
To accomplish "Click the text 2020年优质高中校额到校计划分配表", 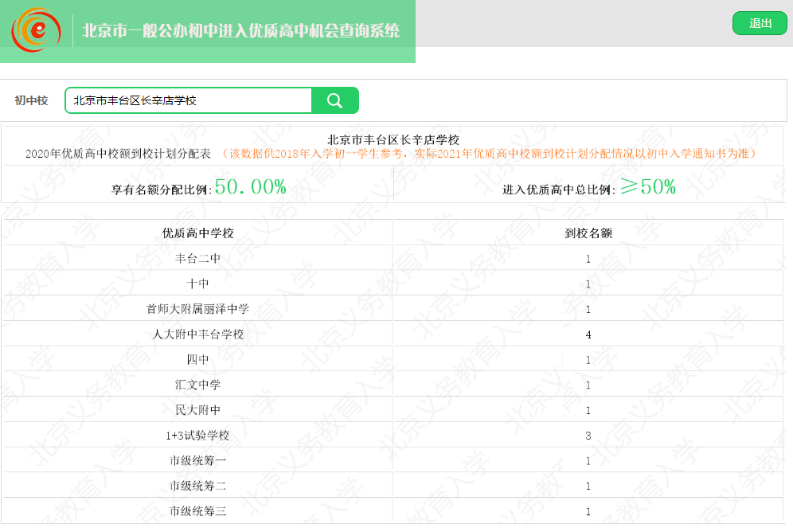I will [x=118, y=154].
